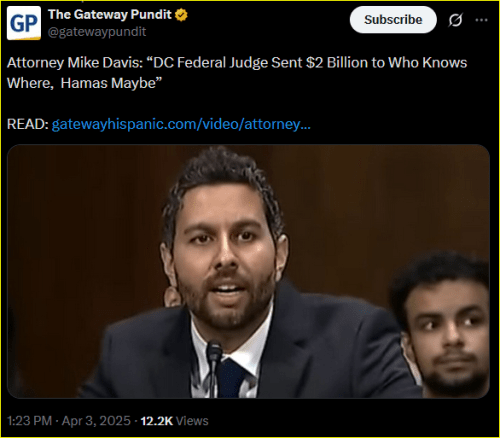Open the GP profile avatar

click(24, 23)
